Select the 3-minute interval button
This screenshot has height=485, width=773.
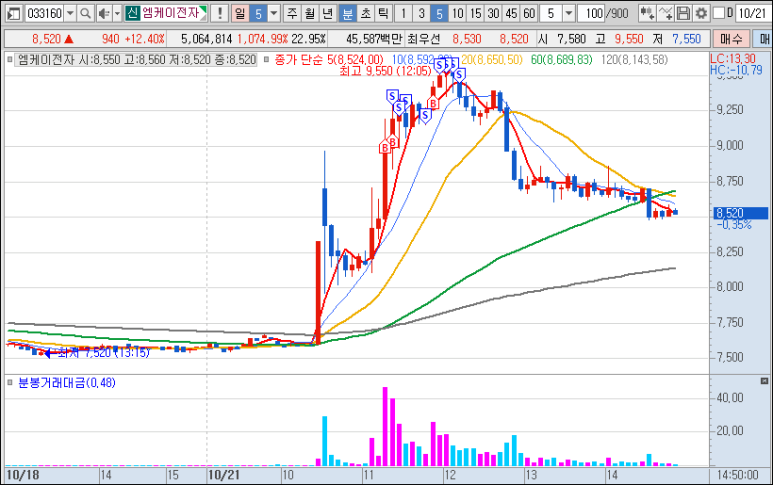click(421, 13)
